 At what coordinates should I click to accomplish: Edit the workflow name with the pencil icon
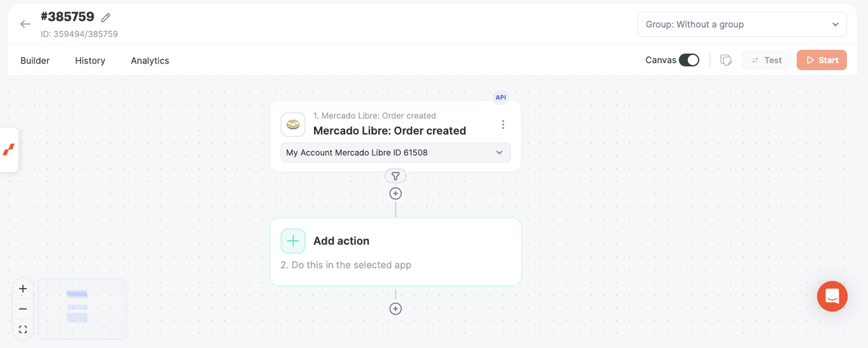(x=106, y=17)
